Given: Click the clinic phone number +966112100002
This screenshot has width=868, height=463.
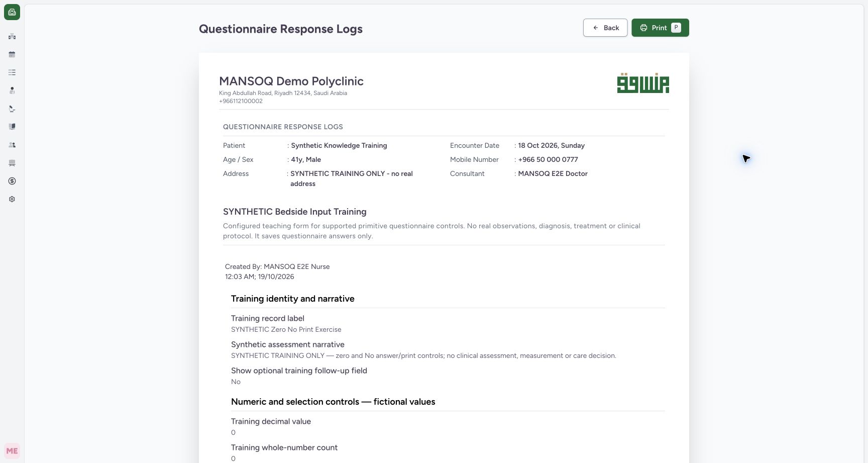Looking at the screenshot, I should [x=241, y=101].
